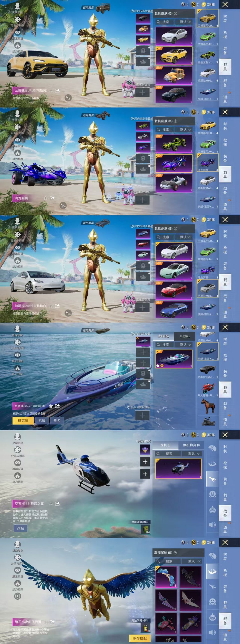
Task: Tap the horn icon under 兰博基尼URUS title
Action: [x=68, y=98]
